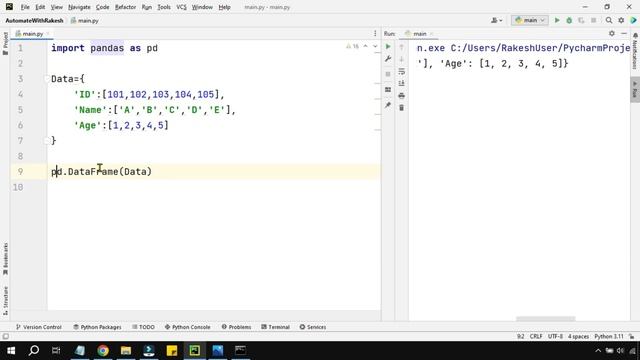The height and width of the screenshot is (360, 640).
Task: Open the Notifications sidebar
Action: 635,51
